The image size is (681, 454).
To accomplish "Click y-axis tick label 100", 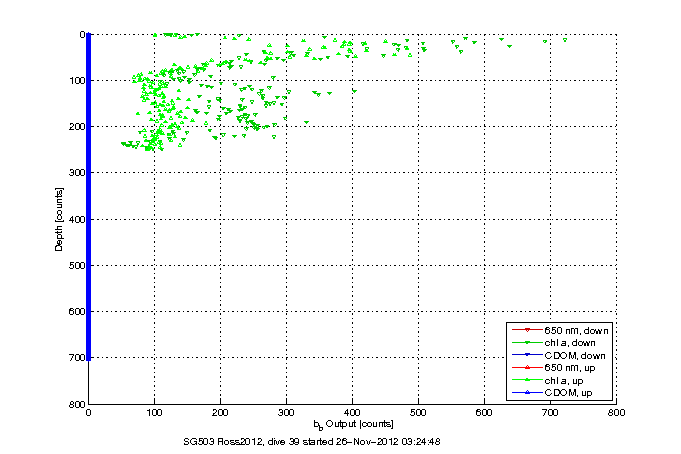I will coord(77,81).
